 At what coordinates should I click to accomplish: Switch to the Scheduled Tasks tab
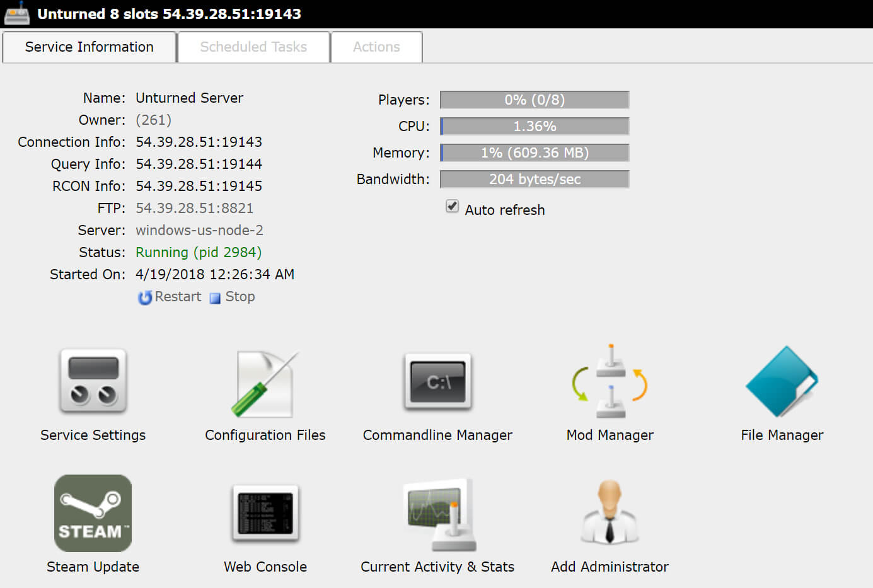point(253,47)
